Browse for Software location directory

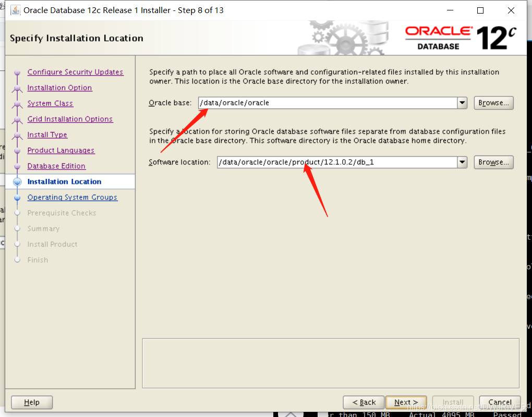pyautogui.click(x=493, y=162)
